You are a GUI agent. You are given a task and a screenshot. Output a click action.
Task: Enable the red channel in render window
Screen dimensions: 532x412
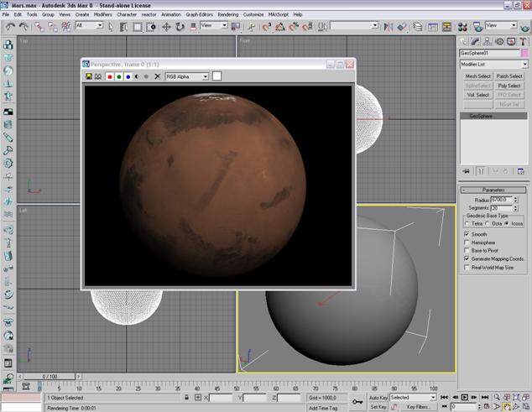pos(109,76)
